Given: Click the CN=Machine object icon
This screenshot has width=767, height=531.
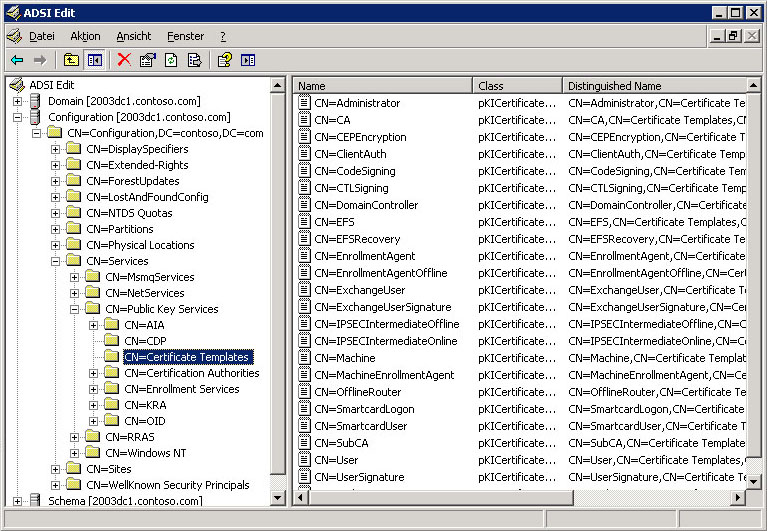Looking at the screenshot, I should click(304, 357).
